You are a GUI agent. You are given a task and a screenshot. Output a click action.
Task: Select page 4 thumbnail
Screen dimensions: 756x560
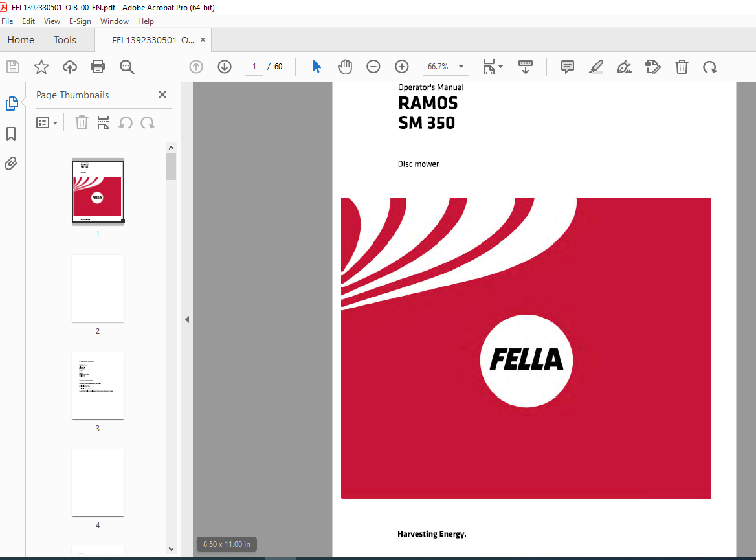(98, 482)
